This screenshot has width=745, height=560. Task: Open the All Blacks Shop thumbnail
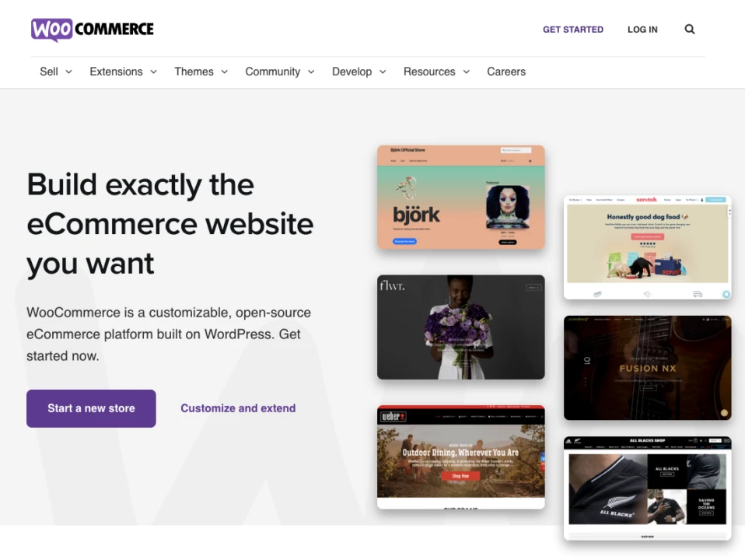pyautogui.click(x=647, y=488)
